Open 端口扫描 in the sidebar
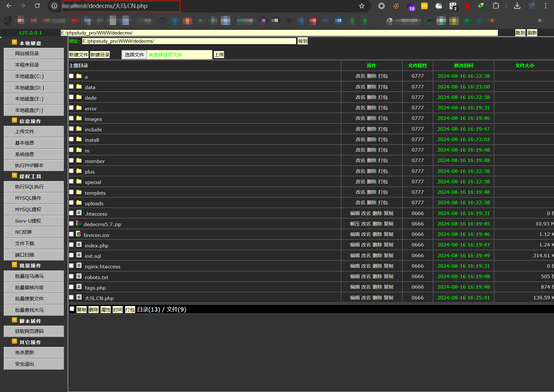 coord(34,255)
